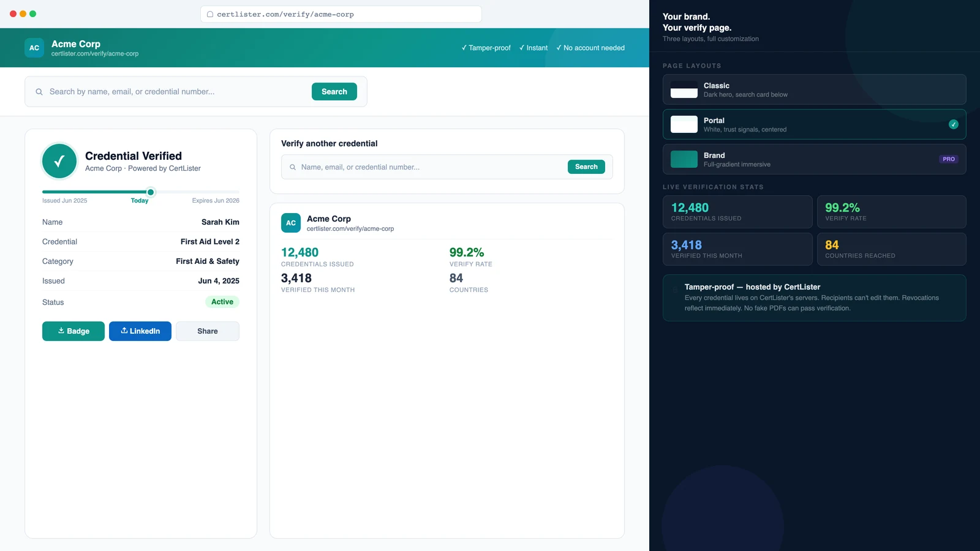Viewport: 980px width, 551px height.
Task: Click the issued date "Jun 4, 2025"
Action: (x=219, y=281)
